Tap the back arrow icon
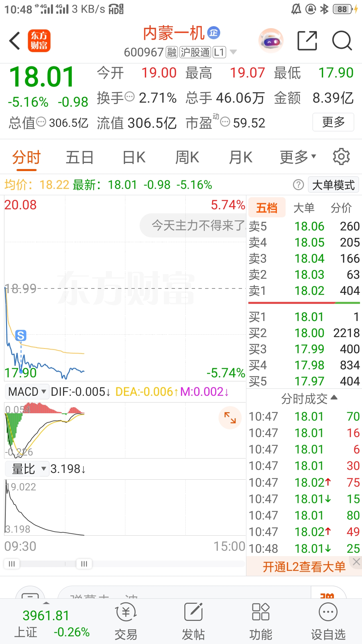 [15, 41]
